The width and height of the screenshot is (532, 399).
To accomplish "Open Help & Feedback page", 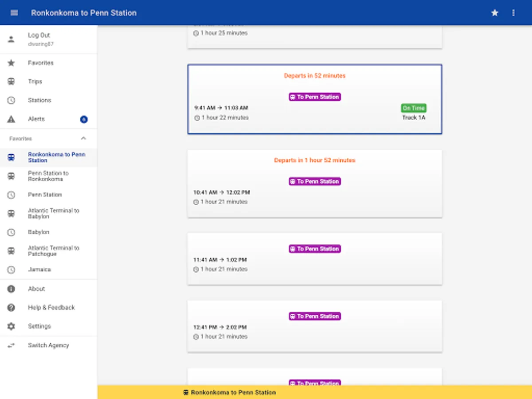I will pos(48,307).
